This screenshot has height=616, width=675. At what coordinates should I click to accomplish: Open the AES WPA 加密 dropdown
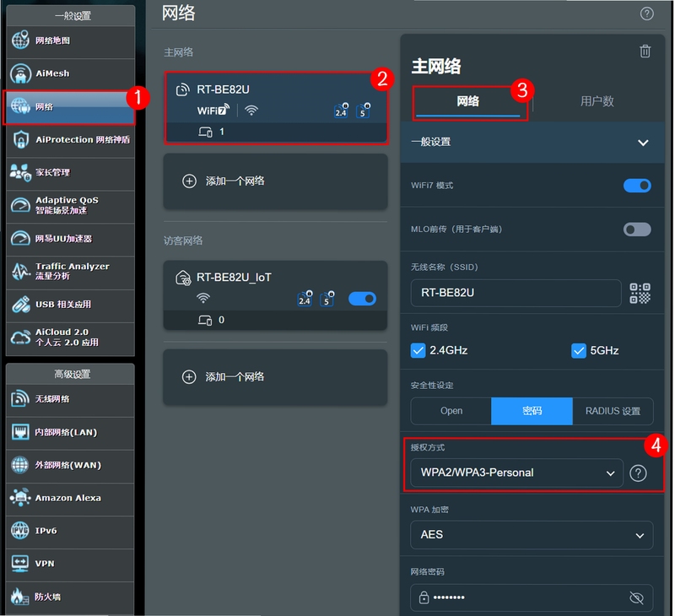coord(532,535)
